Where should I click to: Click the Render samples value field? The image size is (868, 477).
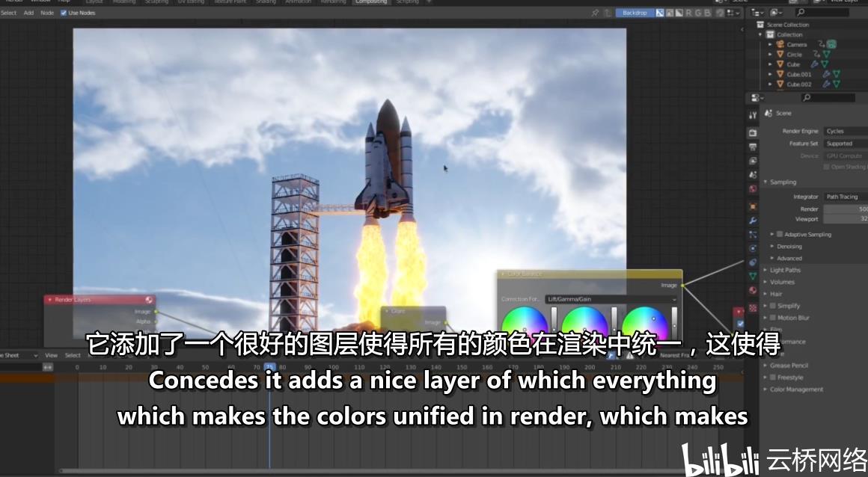[x=846, y=209]
